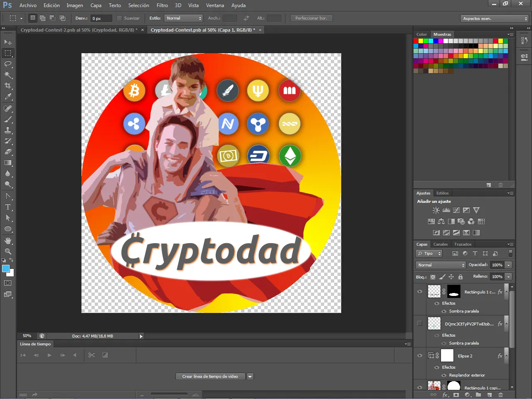This screenshot has width=532, height=399.
Task: Add a Brightness/Contrast adjustment
Action: 436,210
